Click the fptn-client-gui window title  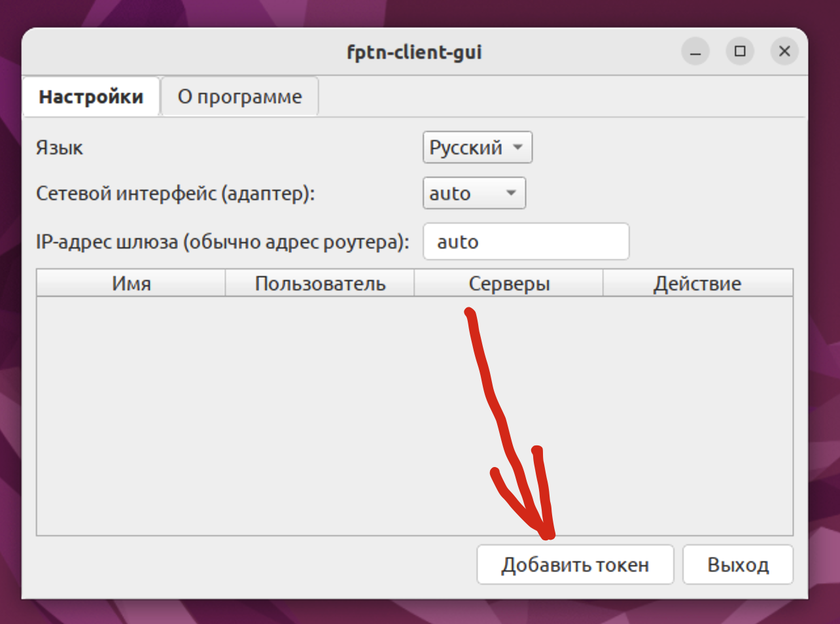tap(414, 52)
